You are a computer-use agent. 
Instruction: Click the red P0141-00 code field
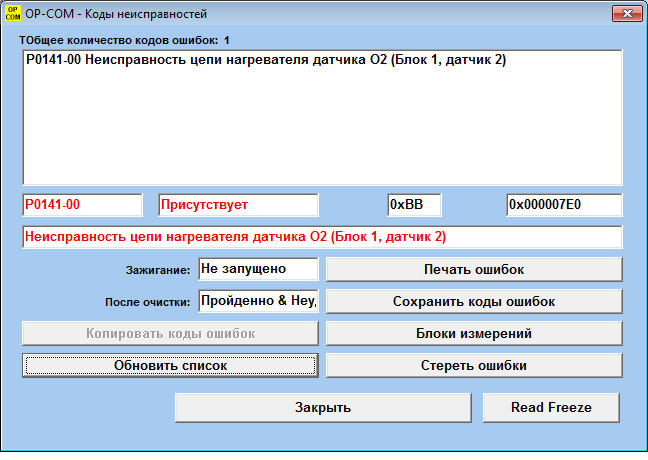click(82, 205)
